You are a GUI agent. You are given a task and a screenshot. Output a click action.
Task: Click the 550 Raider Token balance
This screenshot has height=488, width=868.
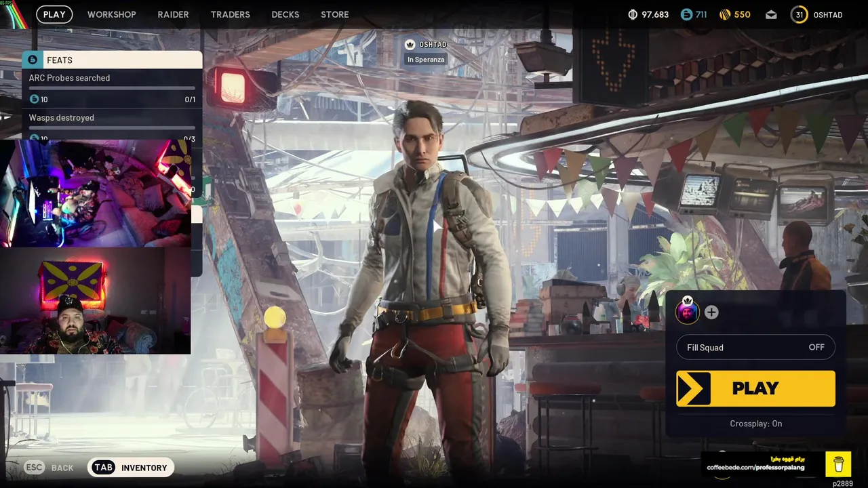click(743, 14)
